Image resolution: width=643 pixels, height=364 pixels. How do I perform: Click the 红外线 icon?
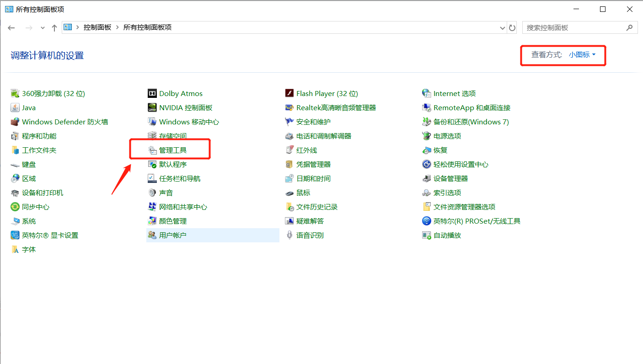click(289, 150)
